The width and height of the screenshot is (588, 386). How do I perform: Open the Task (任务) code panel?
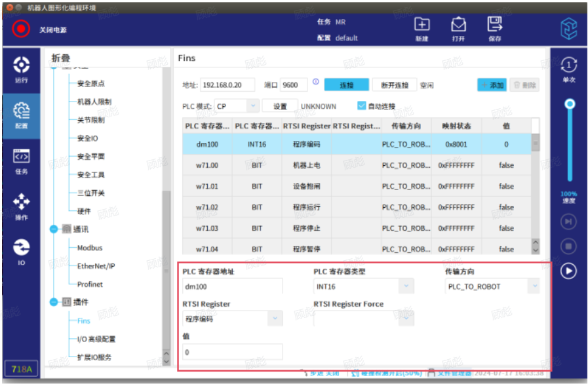click(22, 161)
